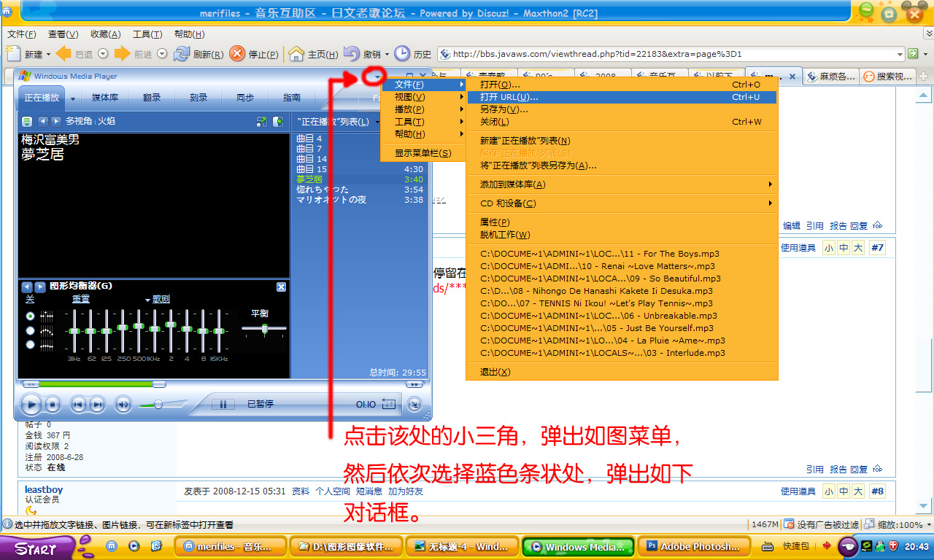Viewport: 934px width, 560px height.
Task: Switch to 翻录 tab in Media Player
Action: (152, 98)
